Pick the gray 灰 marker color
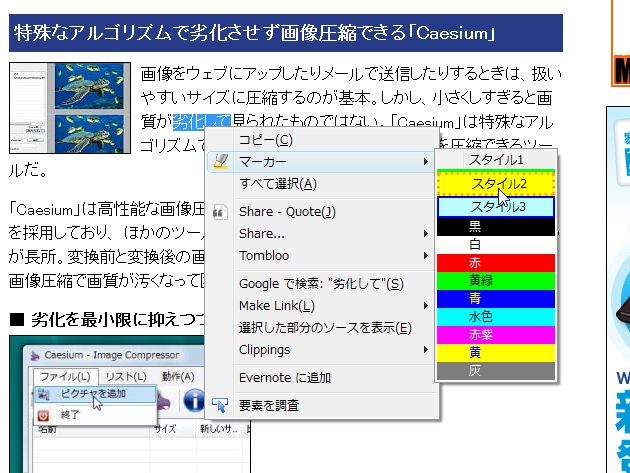The image size is (630, 473). point(496,371)
